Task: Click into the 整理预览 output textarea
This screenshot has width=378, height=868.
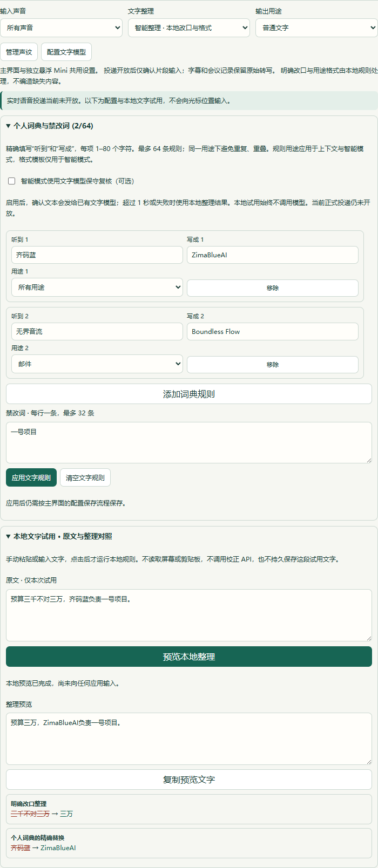Action: point(189,739)
